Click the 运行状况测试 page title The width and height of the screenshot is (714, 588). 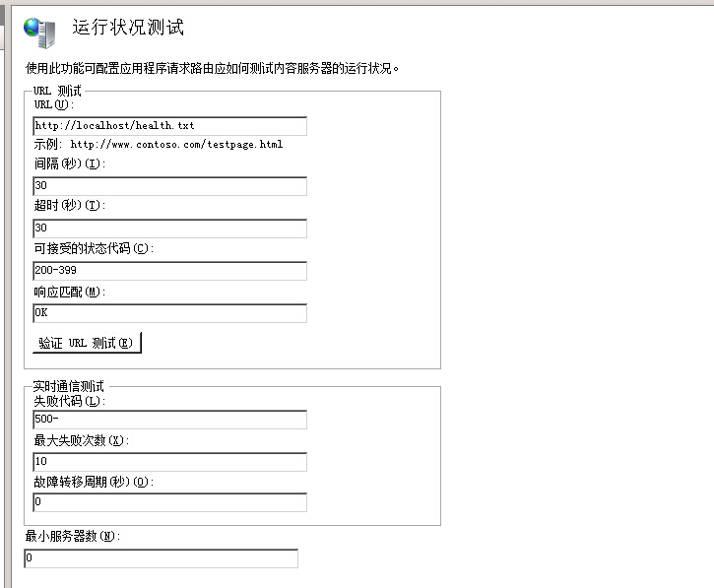[128, 28]
